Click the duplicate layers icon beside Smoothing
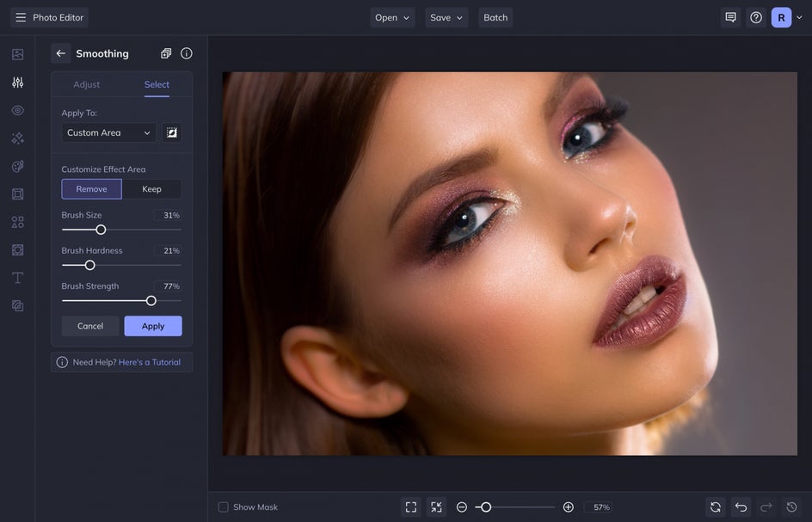The image size is (812, 522). point(166,53)
